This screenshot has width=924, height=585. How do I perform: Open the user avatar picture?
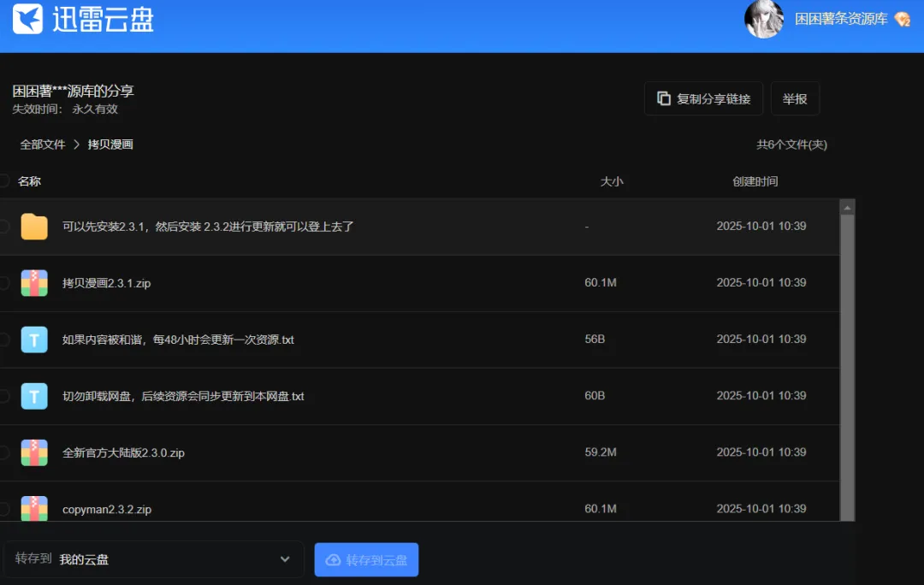coord(764,19)
